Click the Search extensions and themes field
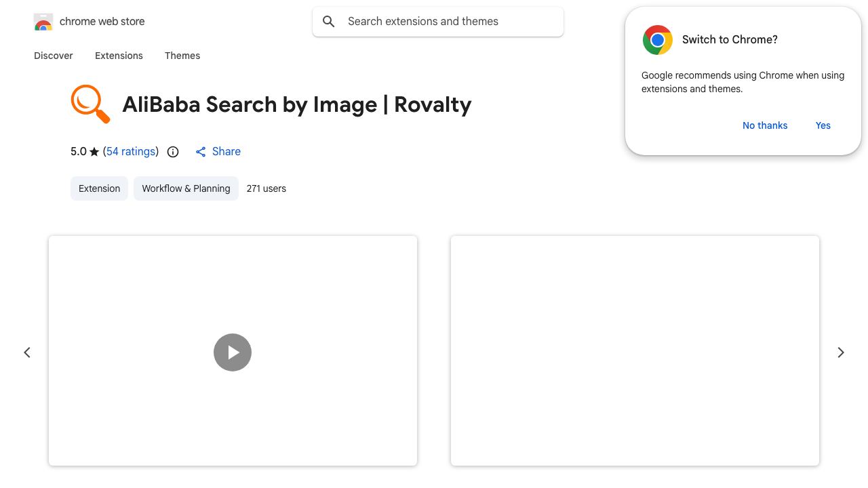The image size is (868, 488). [438, 22]
